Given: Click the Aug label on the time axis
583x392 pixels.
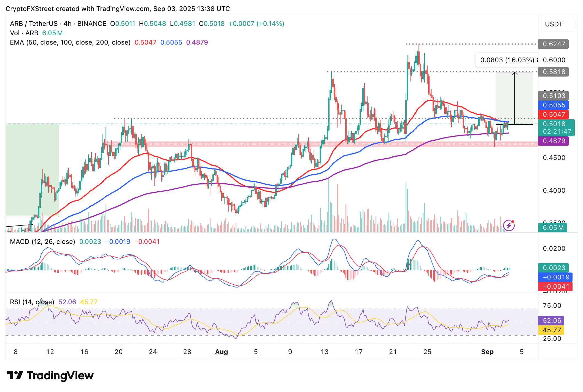Looking at the screenshot, I should click(x=221, y=352).
